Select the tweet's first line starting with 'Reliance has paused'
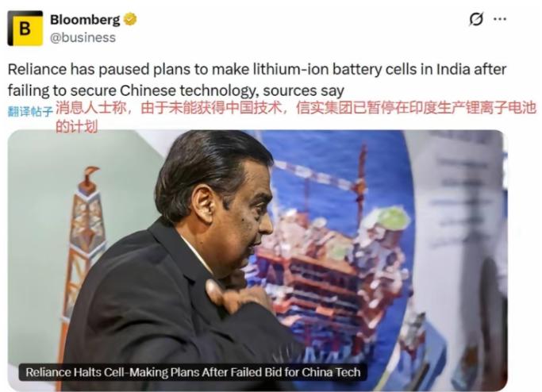The height and width of the screenshot is (392, 542). click(x=257, y=70)
